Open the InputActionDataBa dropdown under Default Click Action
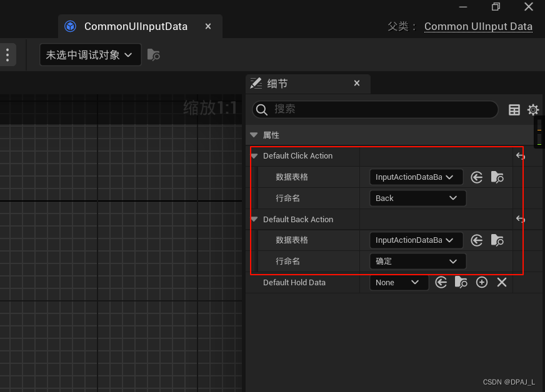This screenshot has height=392, width=545. [416, 177]
